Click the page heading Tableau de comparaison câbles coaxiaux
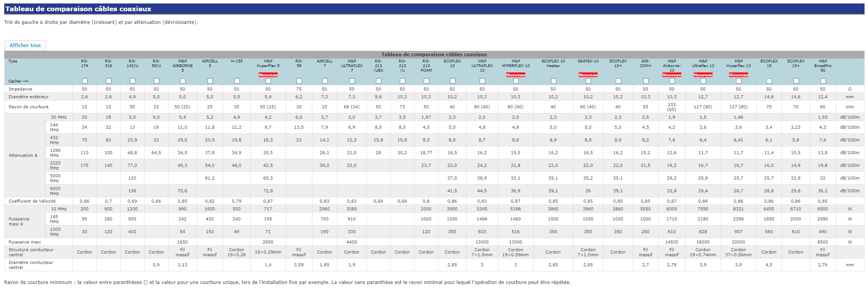The image size is (868, 289). [x=78, y=9]
